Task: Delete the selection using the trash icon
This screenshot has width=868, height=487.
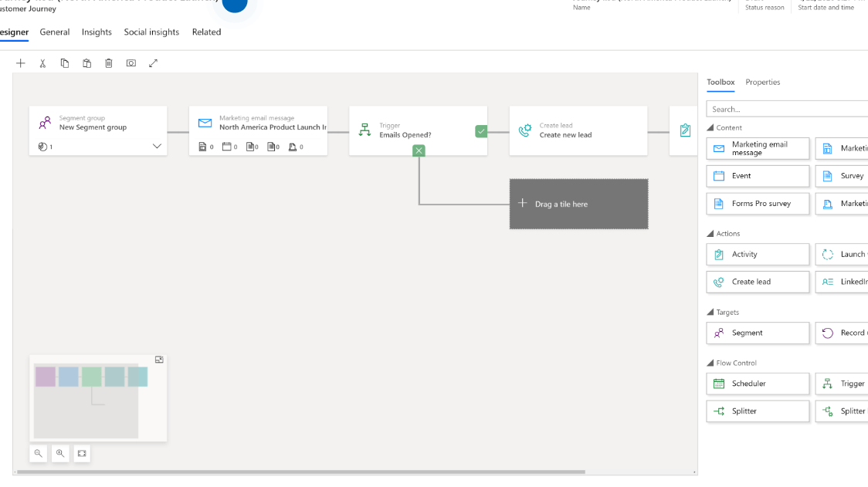Action: (x=108, y=63)
